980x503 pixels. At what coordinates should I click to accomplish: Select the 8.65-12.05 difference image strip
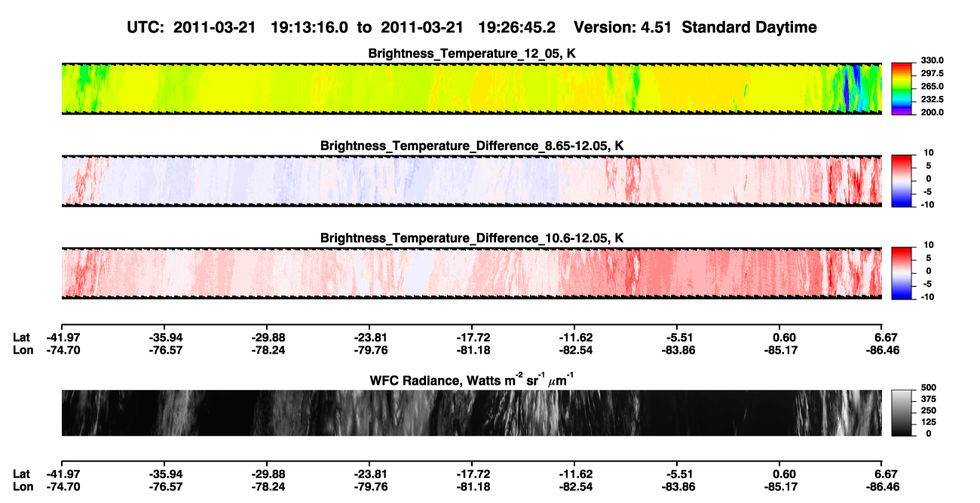coord(471,180)
